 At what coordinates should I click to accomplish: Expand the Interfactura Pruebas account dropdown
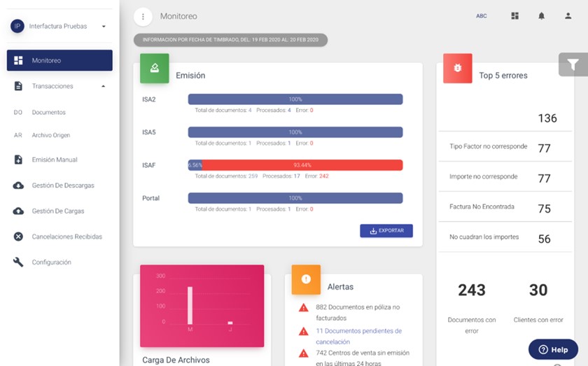pos(104,27)
